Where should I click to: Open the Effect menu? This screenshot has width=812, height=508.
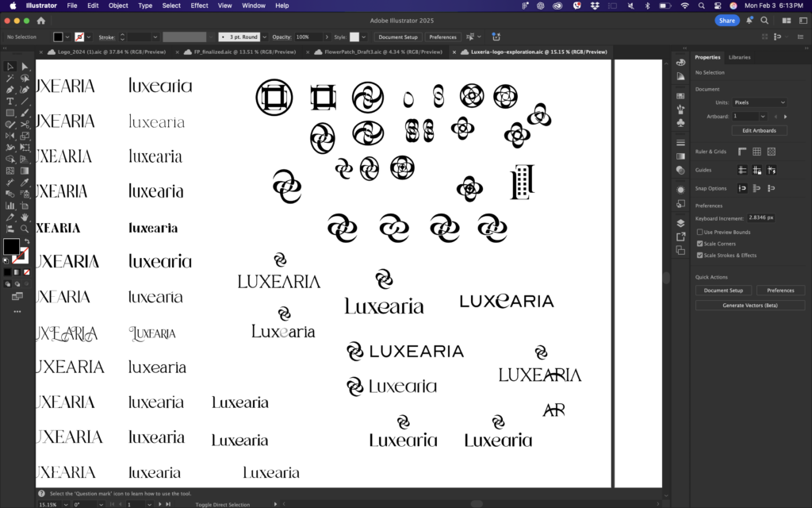(x=199, y=6)
